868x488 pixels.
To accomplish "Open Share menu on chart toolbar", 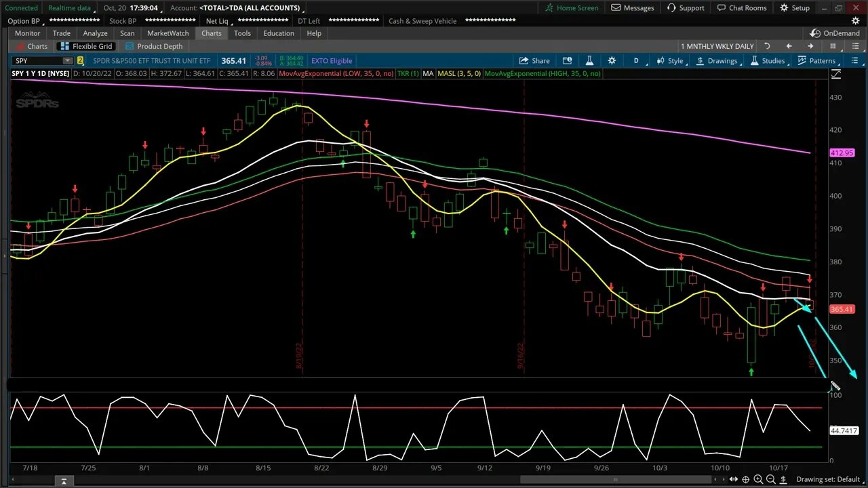I will pyautogui.click(x=534, y=60).
